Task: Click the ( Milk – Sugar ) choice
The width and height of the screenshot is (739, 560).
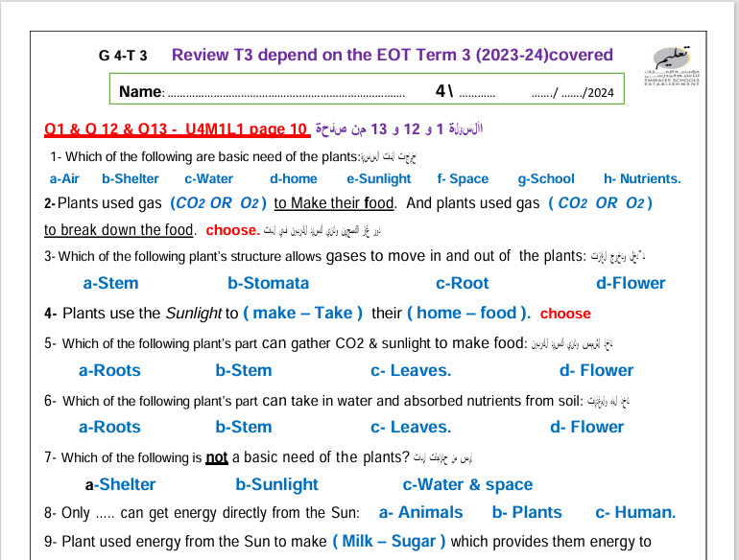Action: [389, 541]
